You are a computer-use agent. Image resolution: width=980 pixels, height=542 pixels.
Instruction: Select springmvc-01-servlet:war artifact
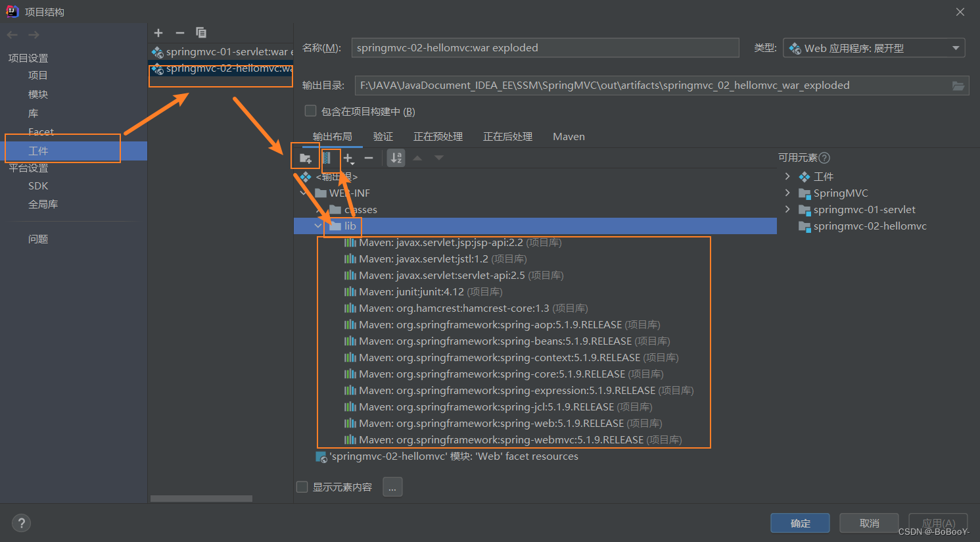(x=221, y=52)
